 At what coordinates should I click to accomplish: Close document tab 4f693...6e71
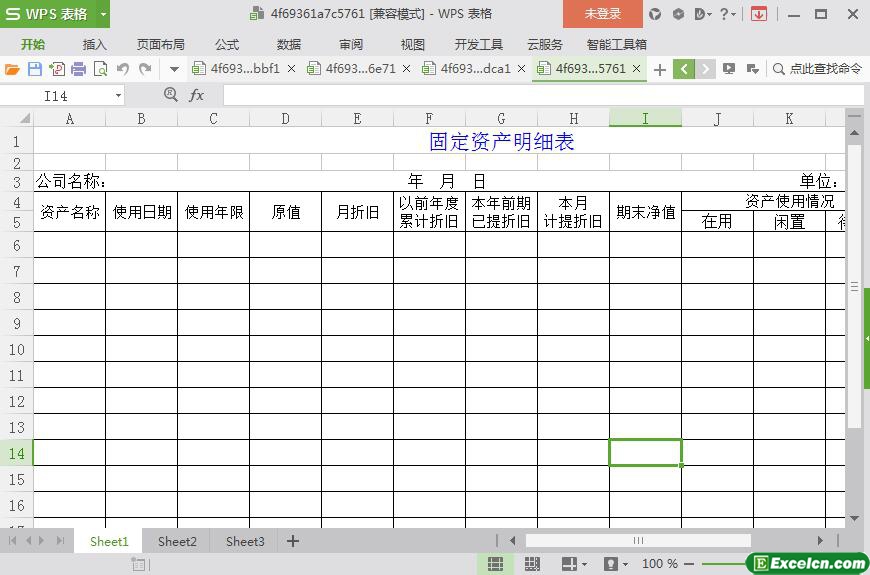pos(406,69)
